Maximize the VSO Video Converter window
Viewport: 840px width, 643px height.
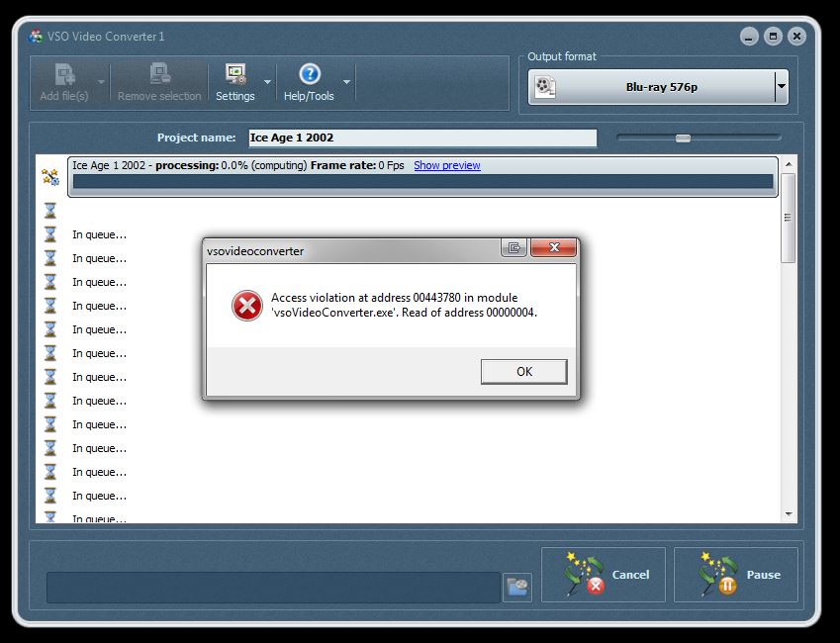tap(773, 37)
